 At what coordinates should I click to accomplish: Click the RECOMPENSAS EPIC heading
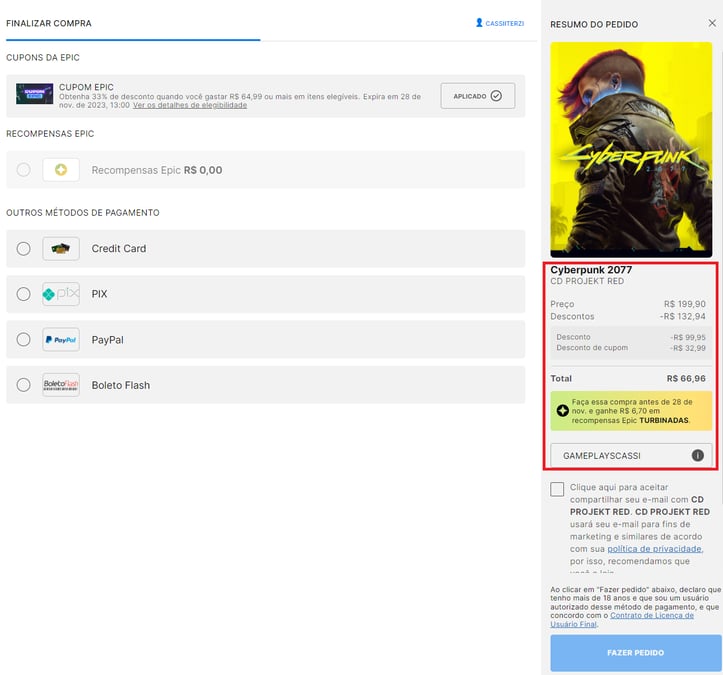(x=50, y=134)
